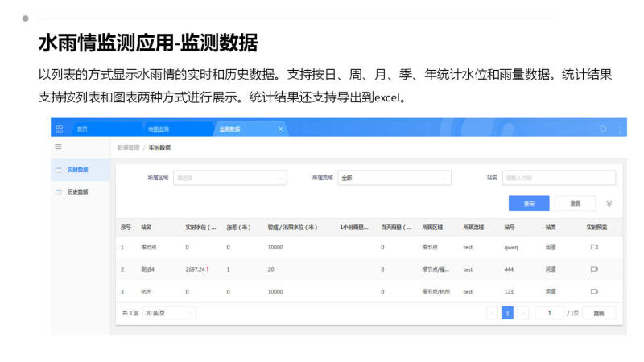The image size is (644, 362).
Task: Open the 所属区域 dropdown
Action: [x=229, y=178]
